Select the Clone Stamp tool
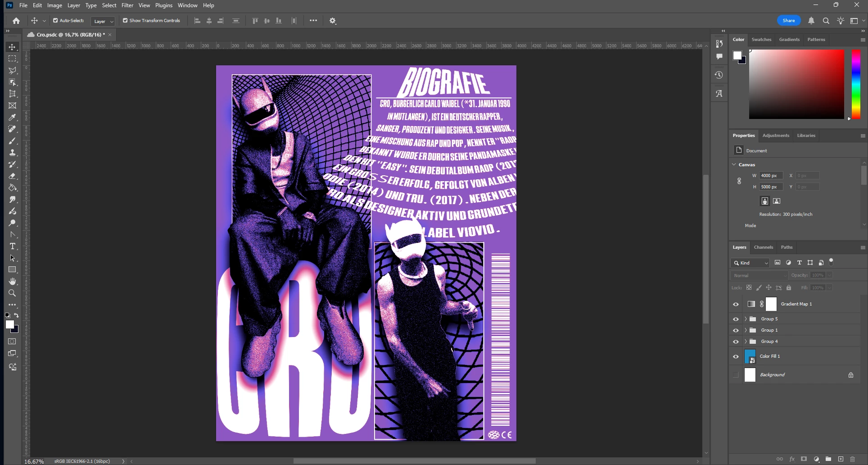The width and height of the screenshot is (868, 465). click(x=12, y=152)
